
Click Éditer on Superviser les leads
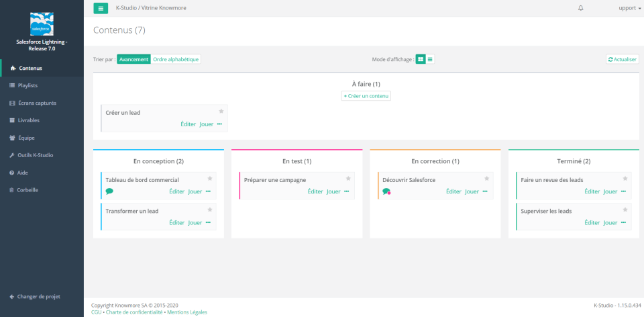coord(592,223)
